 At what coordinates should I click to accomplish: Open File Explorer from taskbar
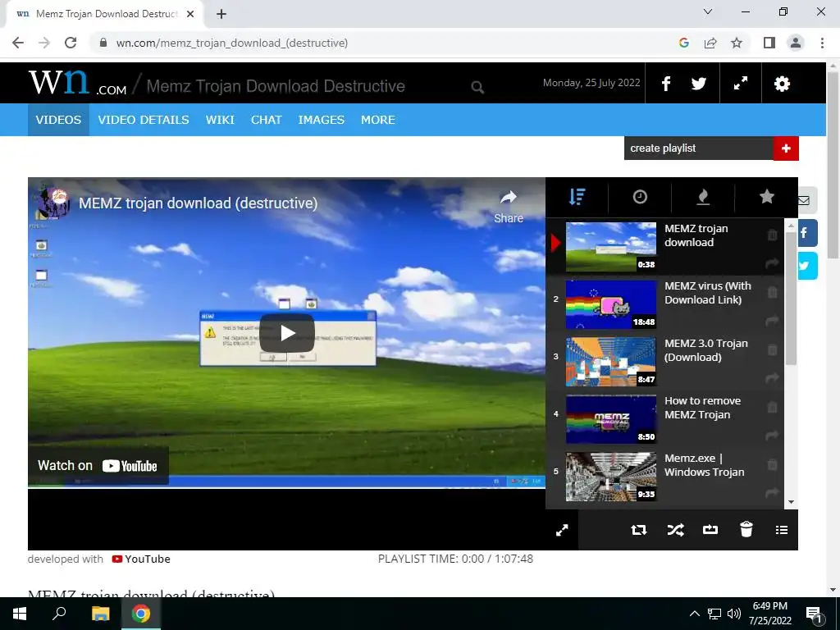(100, 614)
